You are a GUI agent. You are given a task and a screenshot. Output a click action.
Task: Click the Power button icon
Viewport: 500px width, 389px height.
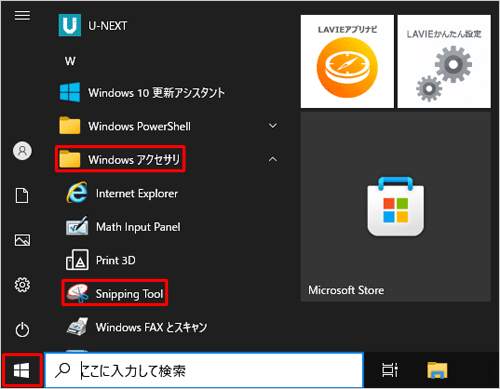(x=22, y=330)
